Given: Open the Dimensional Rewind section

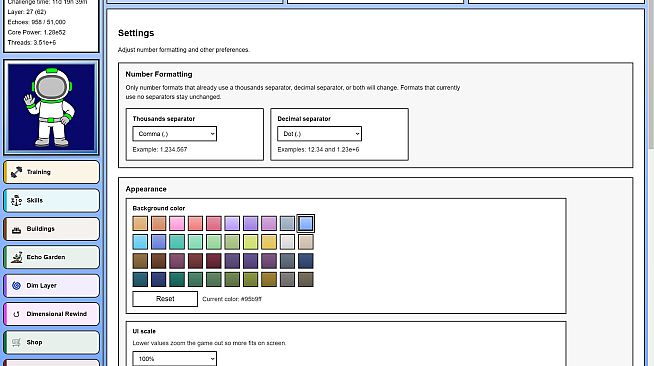Looking at the screenshot, I should tap(52, 314).
